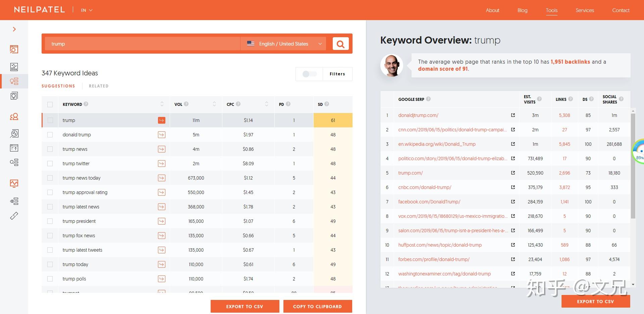
Task: Check the box for trump twitter
Action: (x=50, y=164)
